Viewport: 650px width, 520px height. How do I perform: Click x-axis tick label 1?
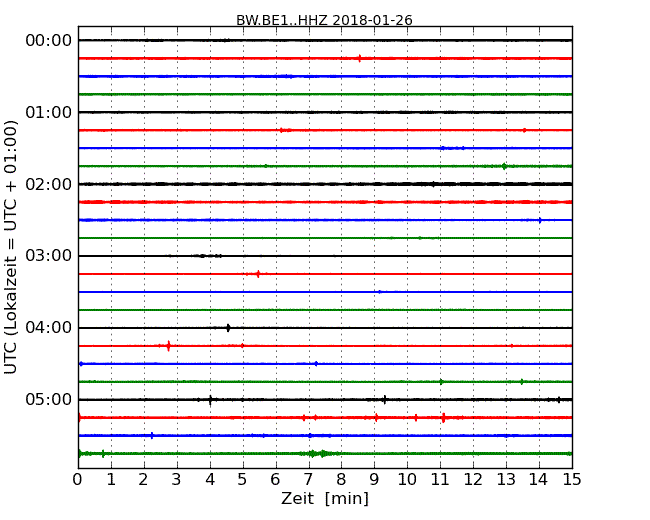pyautogui.click(x=111, y=480)
